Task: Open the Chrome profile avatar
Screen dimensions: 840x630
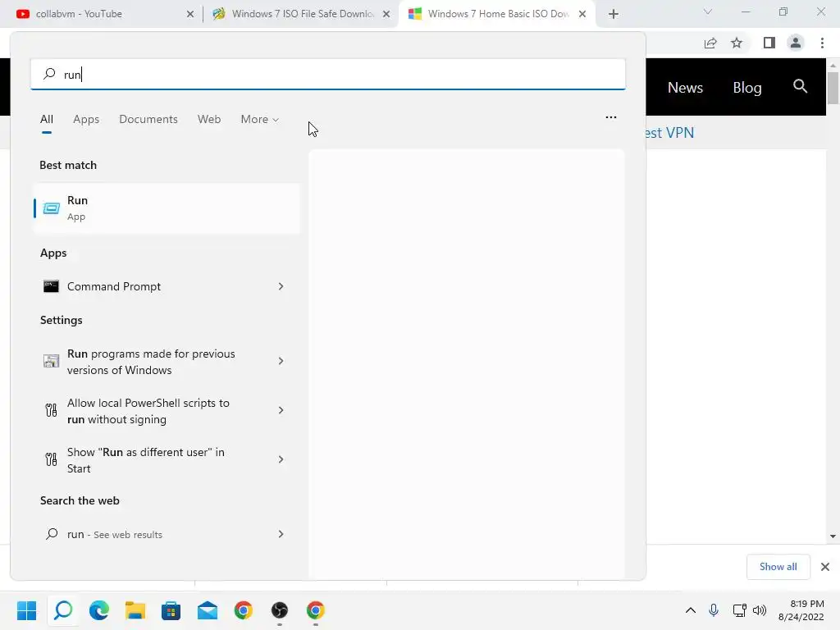Action: [796, 43]
